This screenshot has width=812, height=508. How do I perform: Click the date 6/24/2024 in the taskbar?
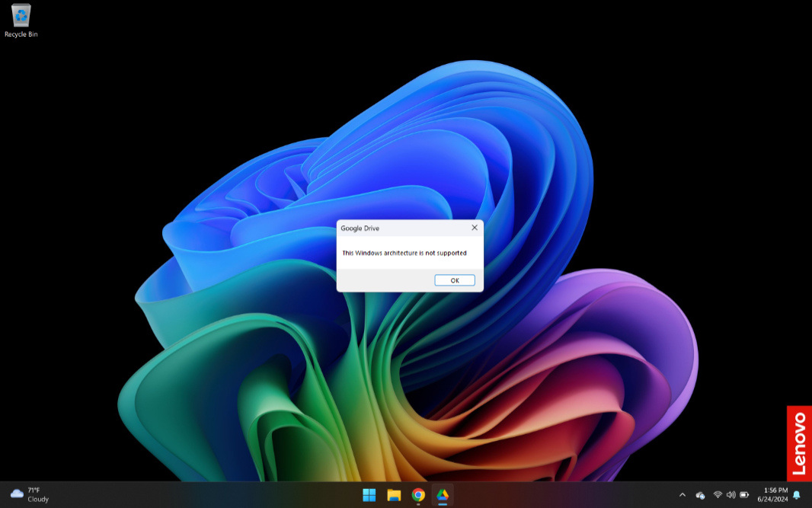coord(772,500)
